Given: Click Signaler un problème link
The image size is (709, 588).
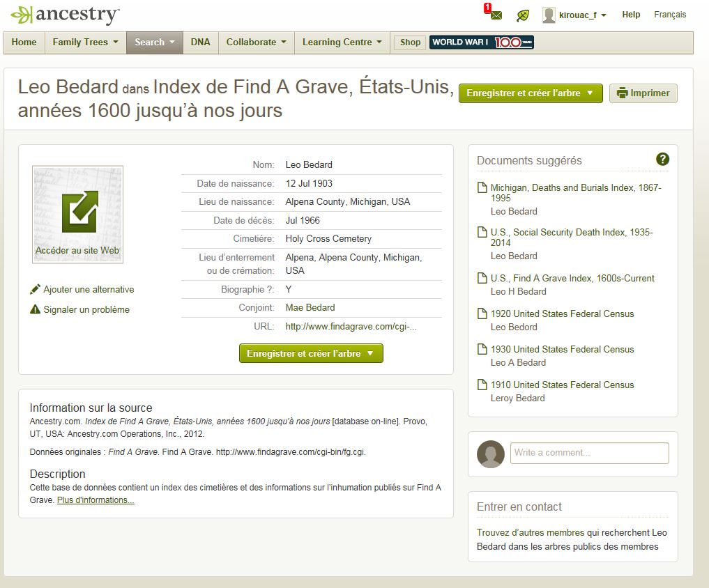Looking at the screenshot, I should point(86,309).
